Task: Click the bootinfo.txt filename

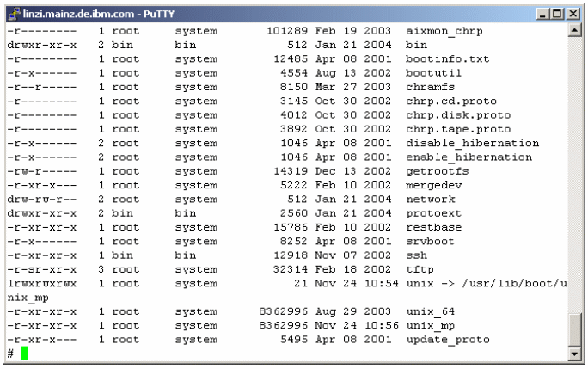Action: [448, 59]
